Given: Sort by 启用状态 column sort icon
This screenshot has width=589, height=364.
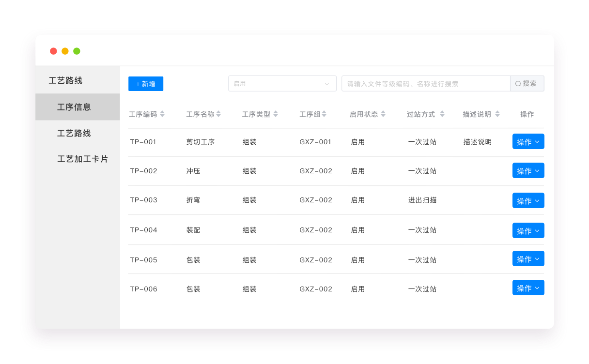Looking at the screenshot, I should (383, 114).
